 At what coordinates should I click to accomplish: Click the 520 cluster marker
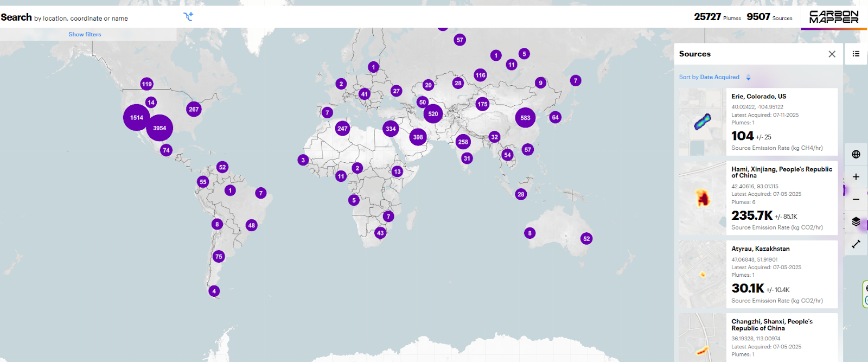(x=433, y=113)
